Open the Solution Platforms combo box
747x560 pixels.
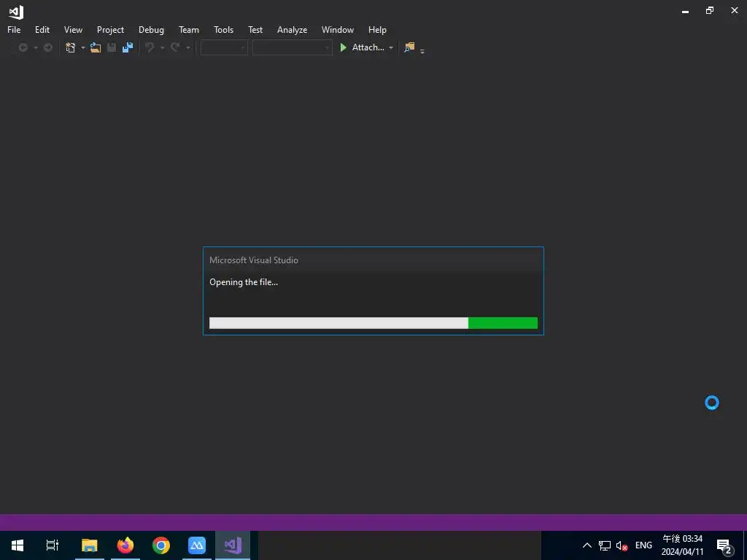coord(292,47)
